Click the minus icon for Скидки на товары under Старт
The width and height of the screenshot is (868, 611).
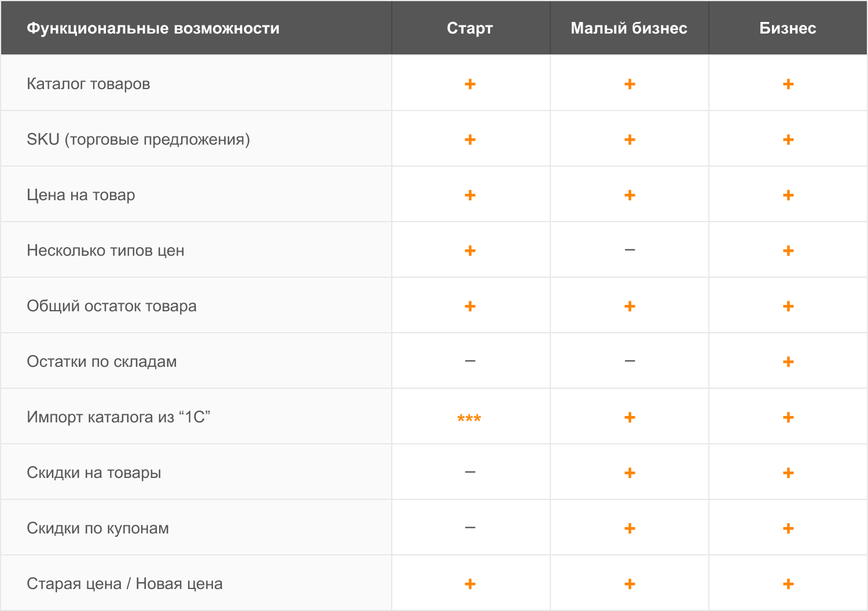[470, 472]
